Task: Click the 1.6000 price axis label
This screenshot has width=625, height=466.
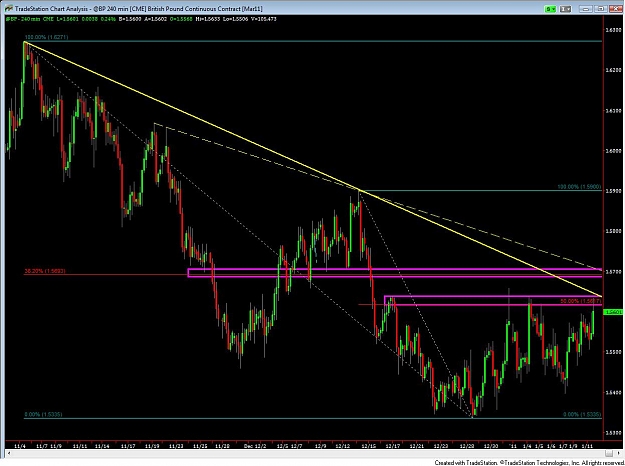Action: click(614, 151)
